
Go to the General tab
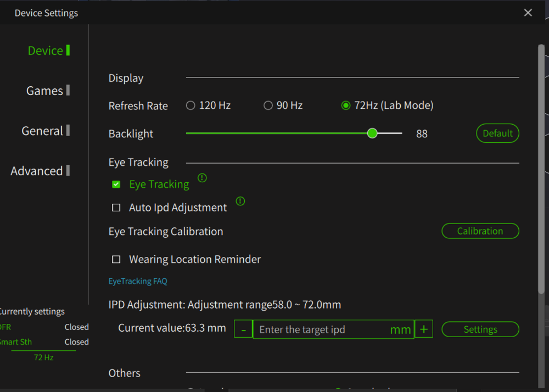pos(42,131)
